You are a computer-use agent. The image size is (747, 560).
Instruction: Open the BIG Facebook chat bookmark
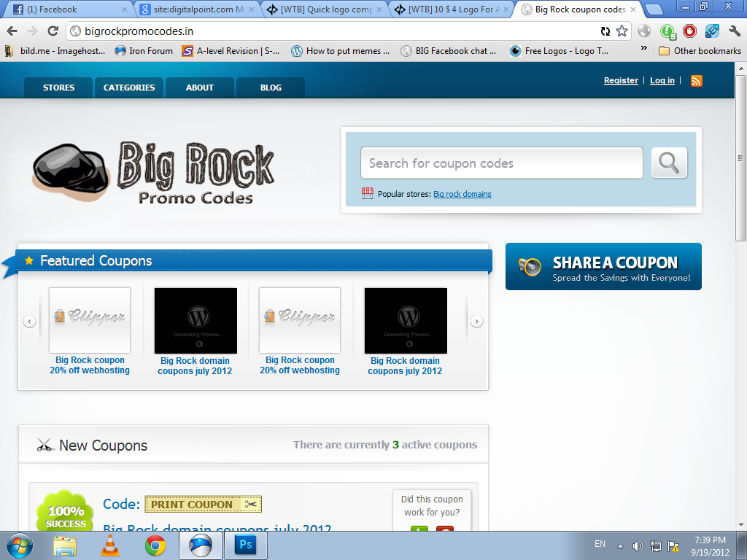pyautogui.click(x=449, y=51)
